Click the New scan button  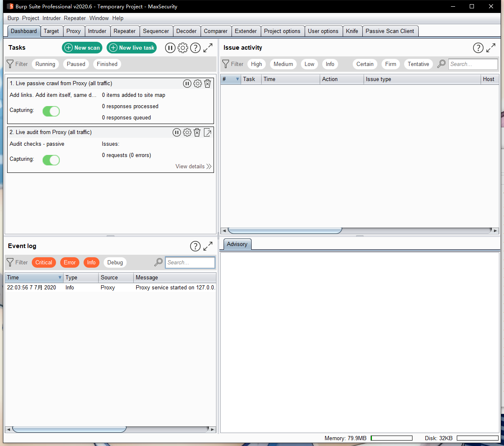click(x=82, y=48)
